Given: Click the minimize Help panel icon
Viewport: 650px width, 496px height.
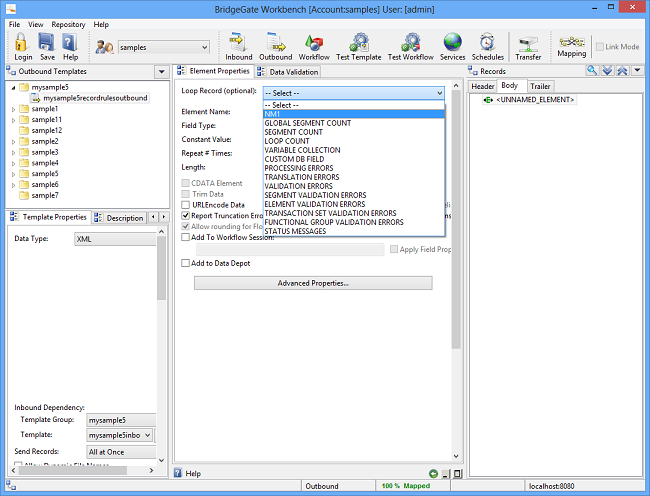Looking at the screenshot, I should 446,474.
